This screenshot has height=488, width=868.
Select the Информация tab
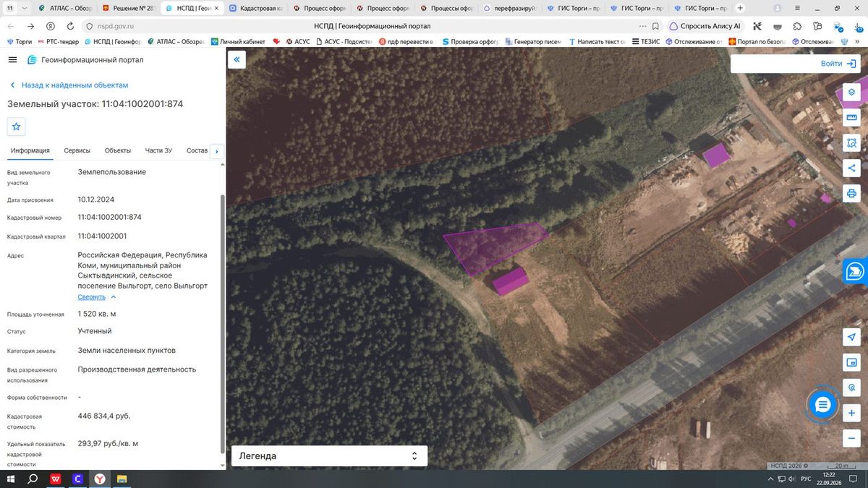30,150
